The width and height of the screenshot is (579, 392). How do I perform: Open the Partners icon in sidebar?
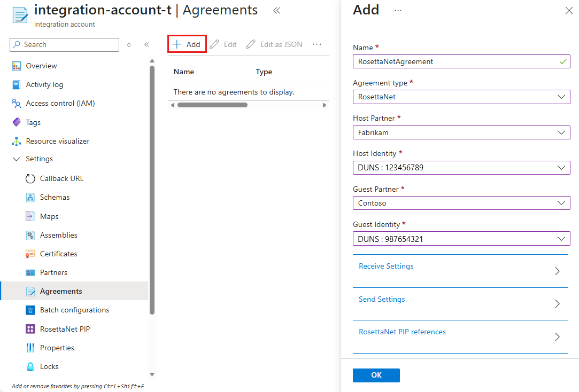[x=30, y=273]
